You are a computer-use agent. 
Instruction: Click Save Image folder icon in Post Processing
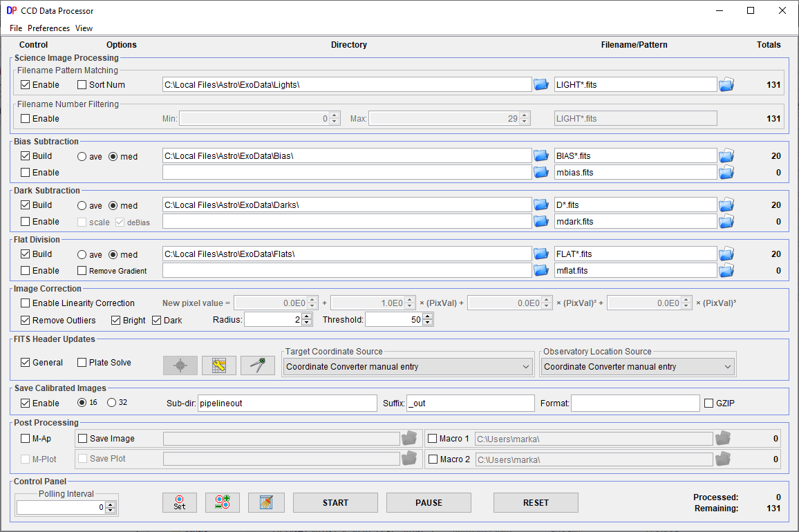coord(408,438)
